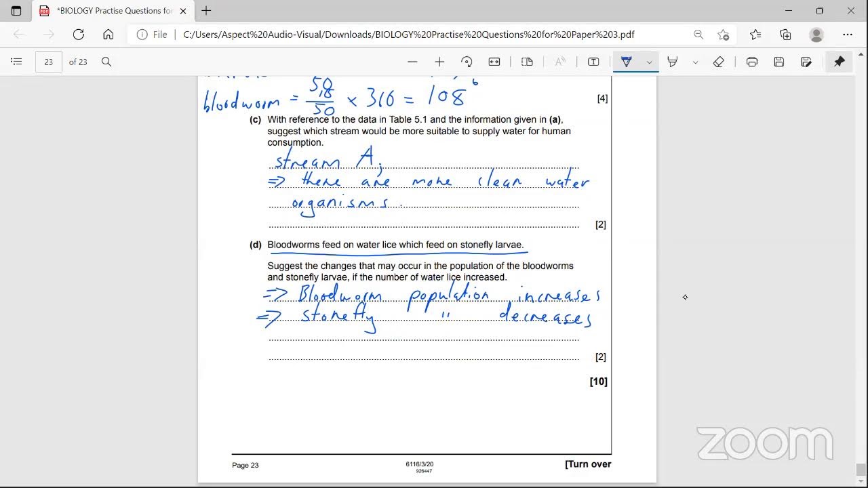The image size is (868, 488).
Task: Go to the browser home page
Action: coord(108,35)
